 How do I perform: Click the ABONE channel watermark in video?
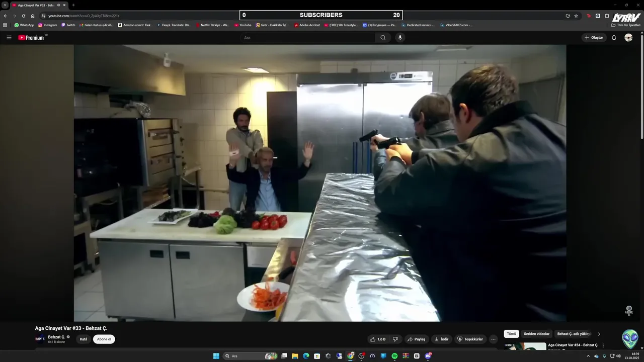[x=628, y=310]
